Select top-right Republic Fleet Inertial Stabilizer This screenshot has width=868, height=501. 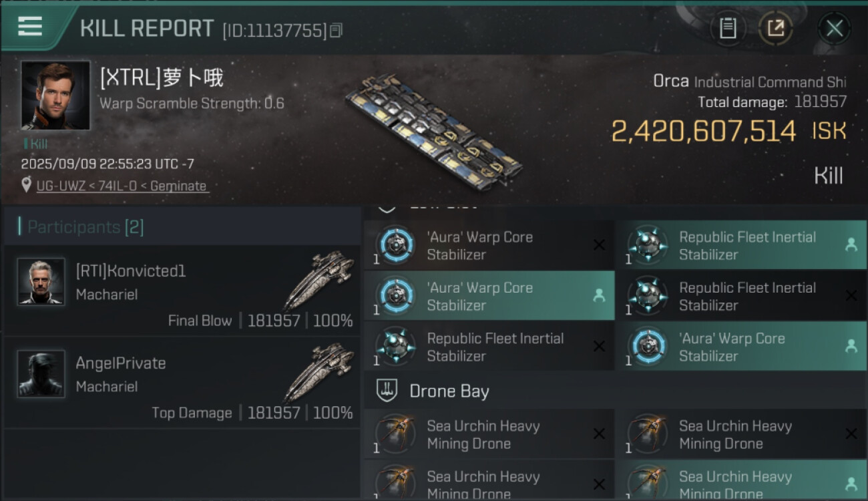pos(741,245)
